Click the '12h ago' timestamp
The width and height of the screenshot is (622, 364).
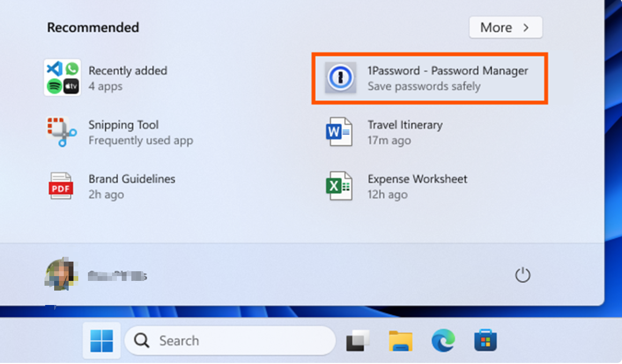tap(388, 194)
